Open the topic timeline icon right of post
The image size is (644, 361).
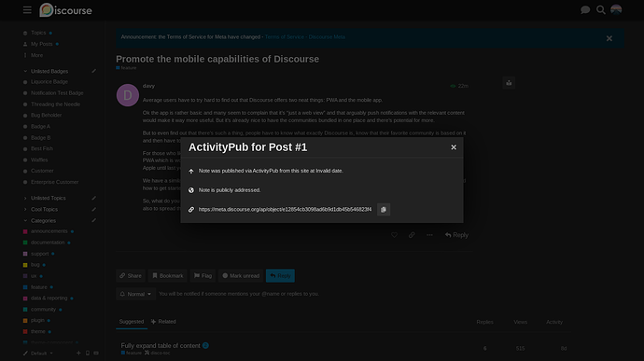click(509, 83)
